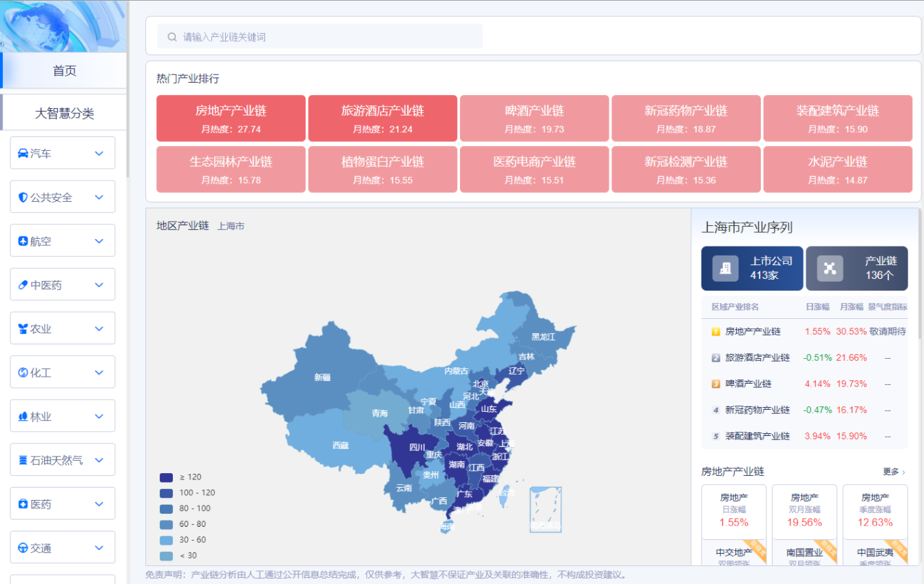Toggle the < 30 legend swatch
The image size is (924, 584).
166,556
